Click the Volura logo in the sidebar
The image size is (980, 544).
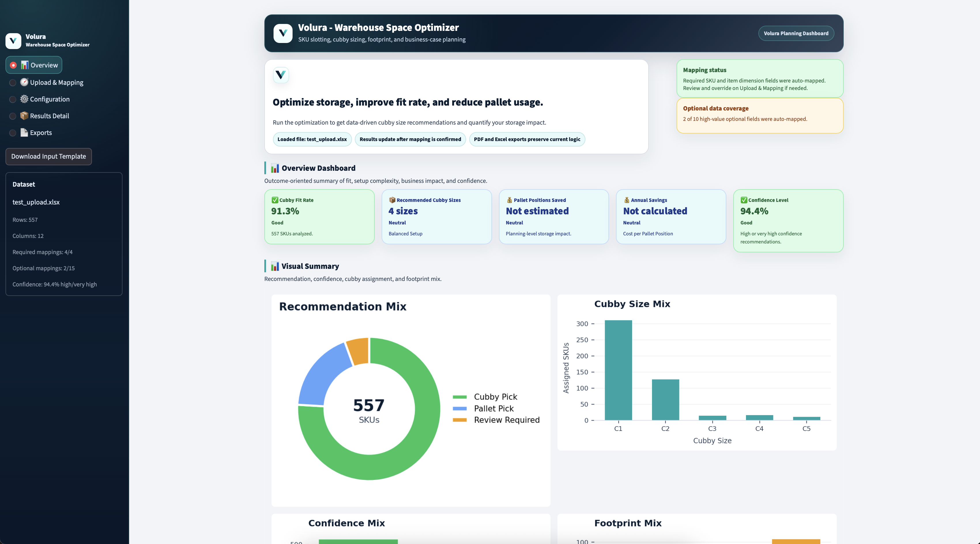click(x=13, y=41)
